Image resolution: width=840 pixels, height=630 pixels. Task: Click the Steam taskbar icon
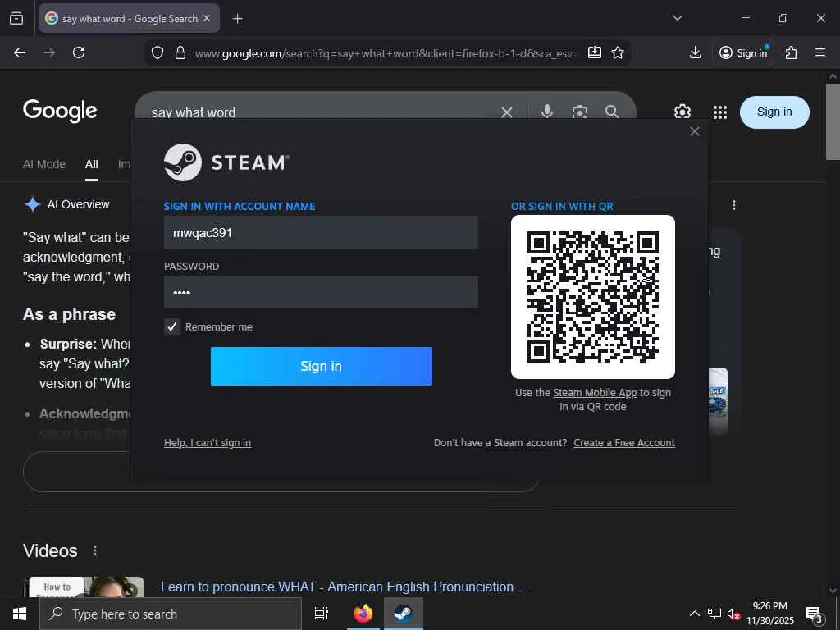point(404,614)
